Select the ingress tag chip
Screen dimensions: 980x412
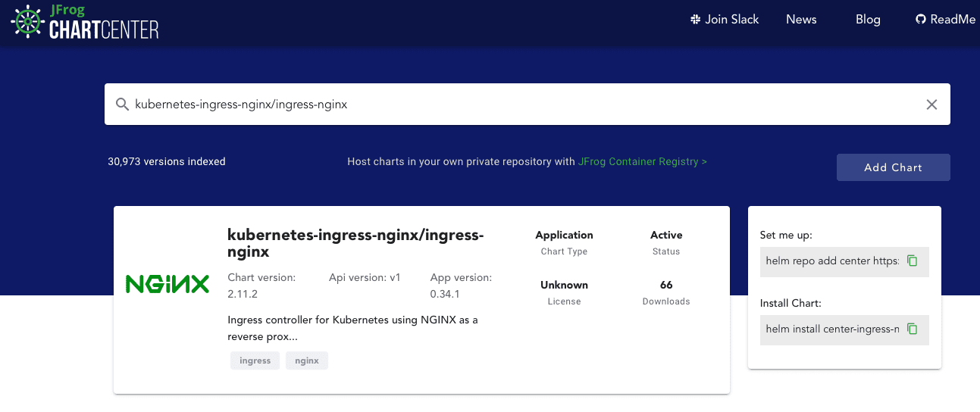(255, 360)
